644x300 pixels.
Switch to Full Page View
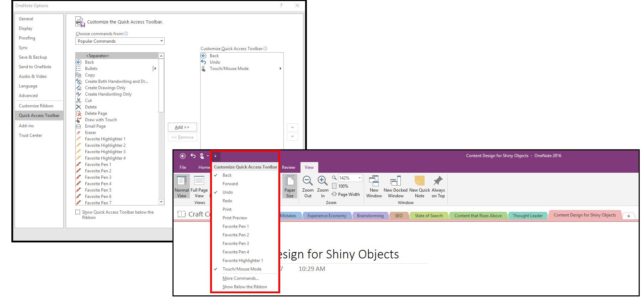pos(199,187)
